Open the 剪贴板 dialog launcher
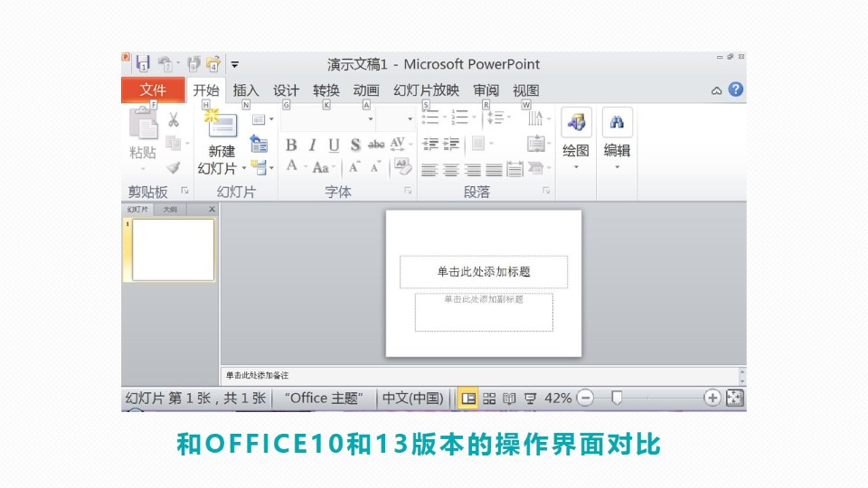868x488 pixels. click(184, 191)
